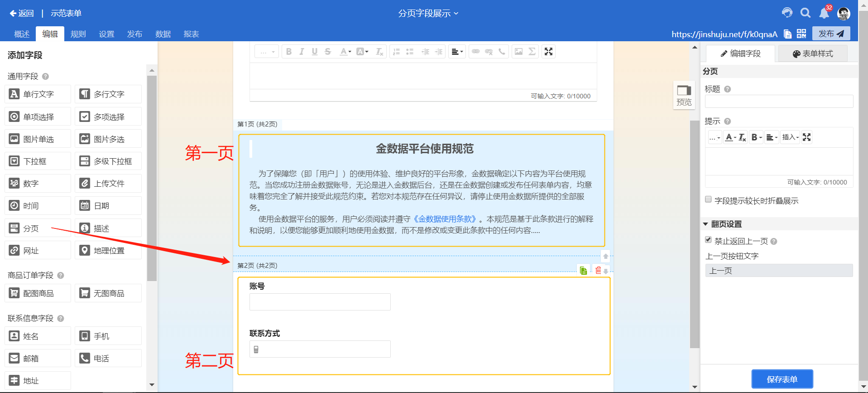The image size is (868, 393).
Task: Open the 《金数据使用条款》 link
Action: click(445, 219)
